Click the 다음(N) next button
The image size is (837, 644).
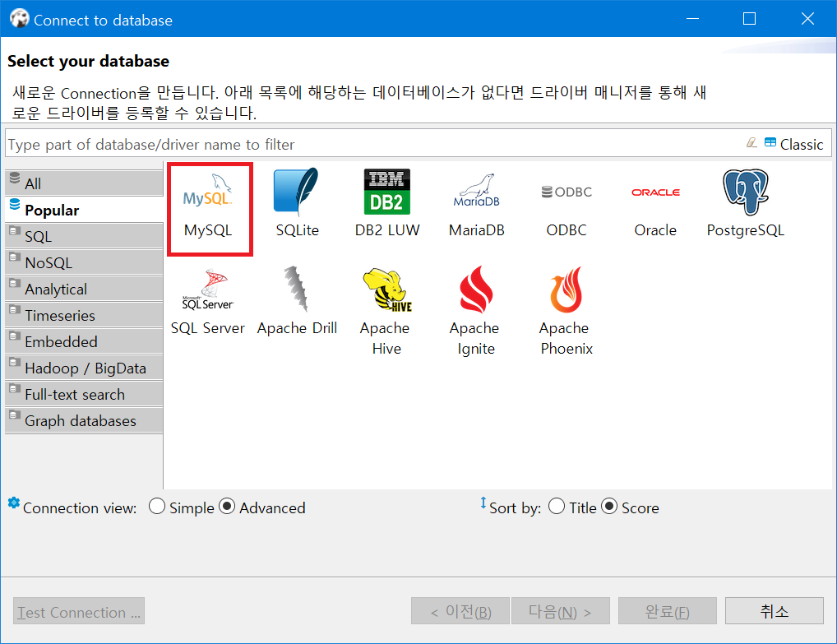tap(561, 611)
